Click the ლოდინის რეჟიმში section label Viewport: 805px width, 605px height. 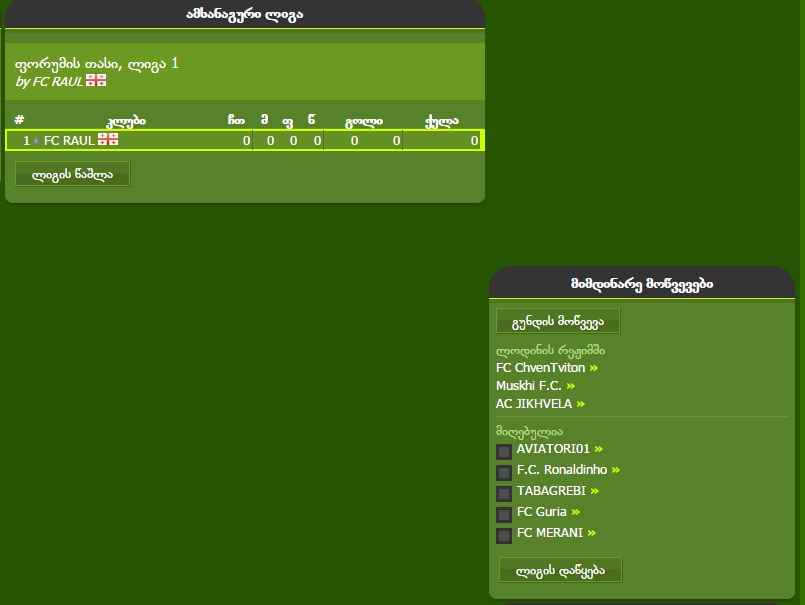550,351
